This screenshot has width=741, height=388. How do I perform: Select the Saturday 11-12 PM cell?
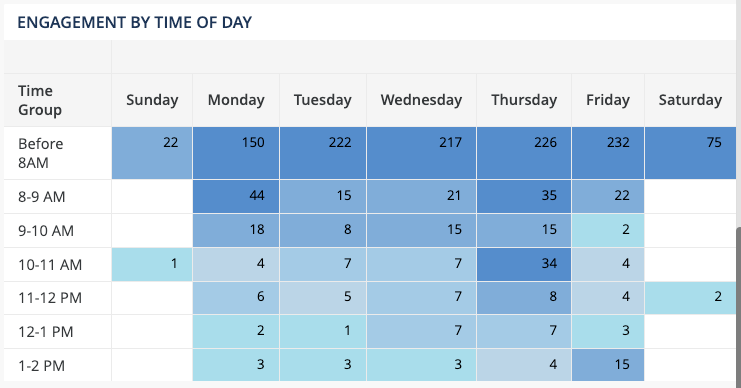(690, 298)
